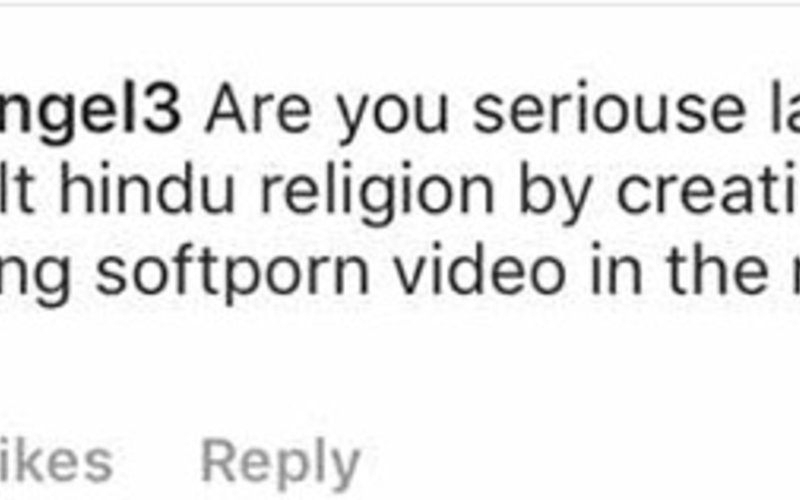Open the commenter profile ending in ngel3

(x=90, y=111)
